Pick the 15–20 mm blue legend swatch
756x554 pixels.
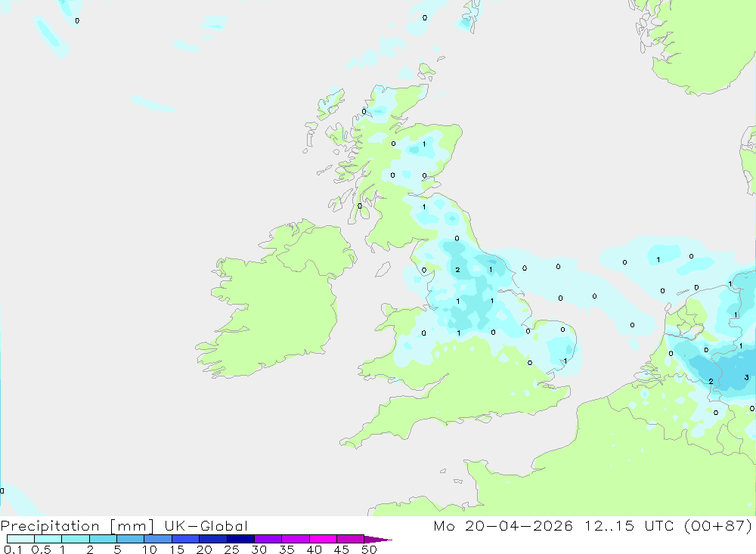click(x=186, y=539)
